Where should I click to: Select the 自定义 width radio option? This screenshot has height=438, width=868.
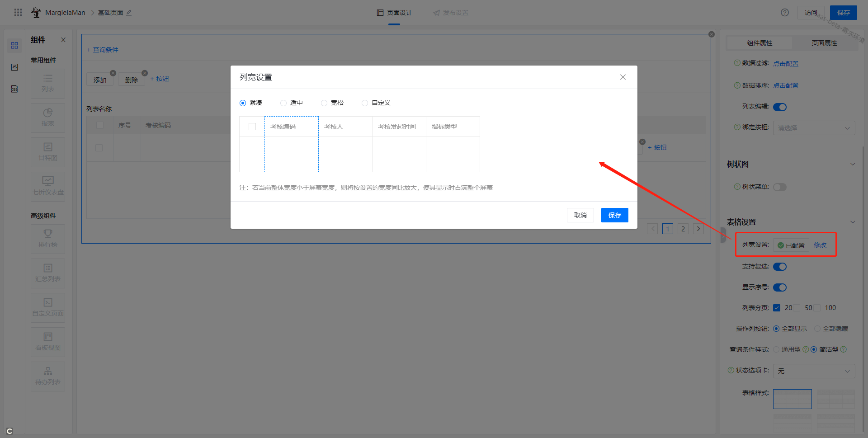coord(365,103)
